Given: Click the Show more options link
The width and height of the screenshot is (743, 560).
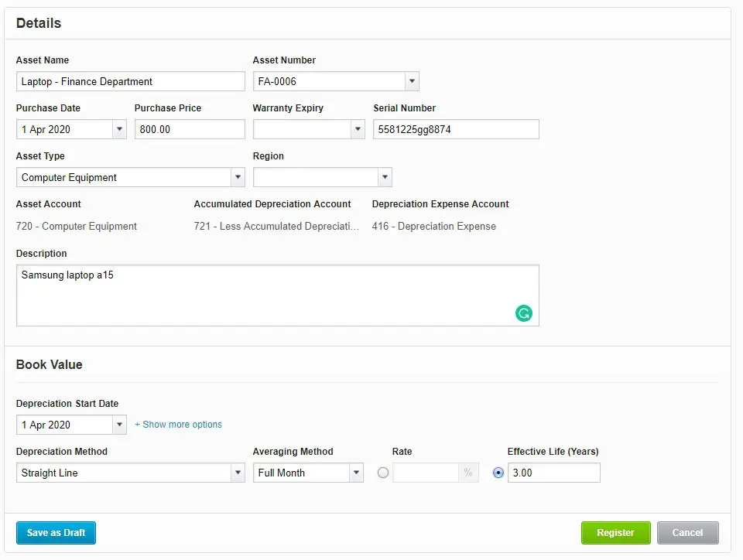Looking at the screenshot, I should 178,425.
